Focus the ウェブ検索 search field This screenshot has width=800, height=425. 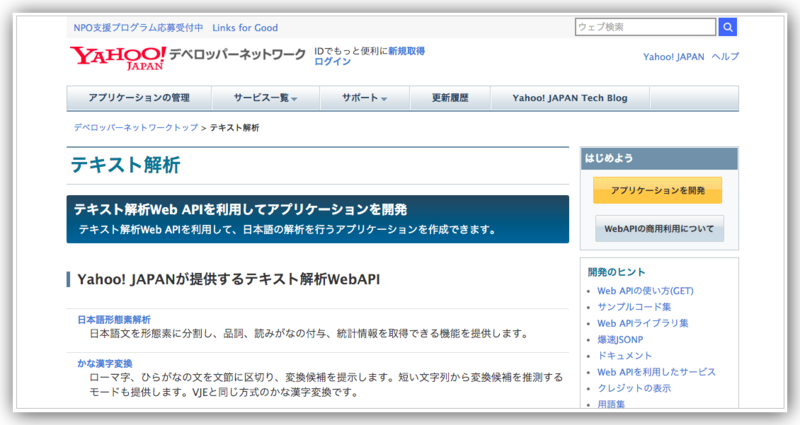pos(645,27)
